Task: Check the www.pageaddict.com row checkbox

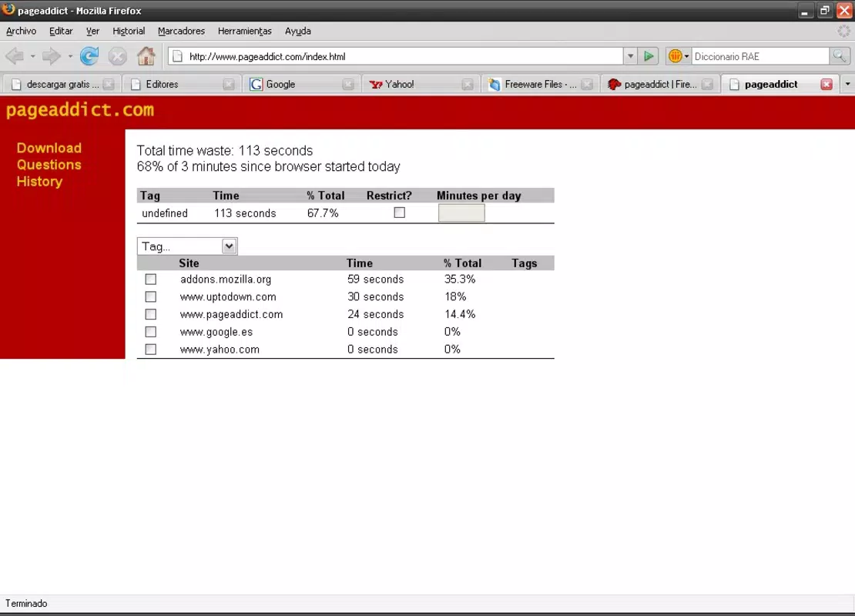Action: coord(150,314)
